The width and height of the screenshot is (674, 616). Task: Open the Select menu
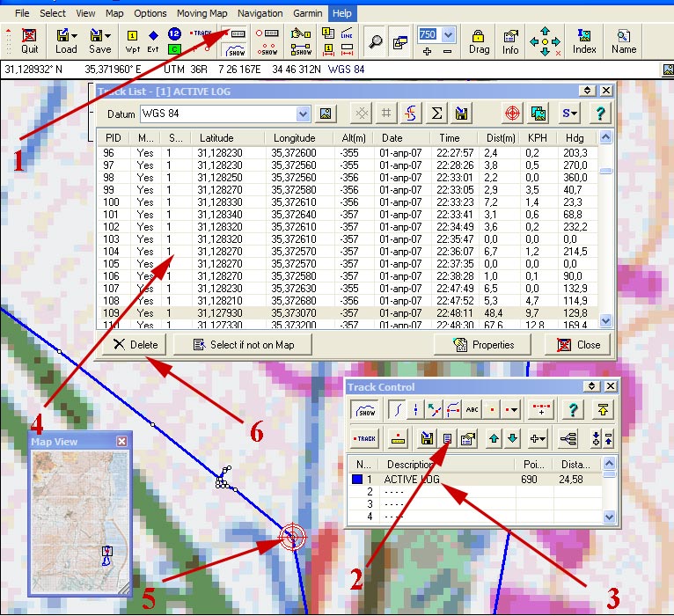(x=53, y=13)
